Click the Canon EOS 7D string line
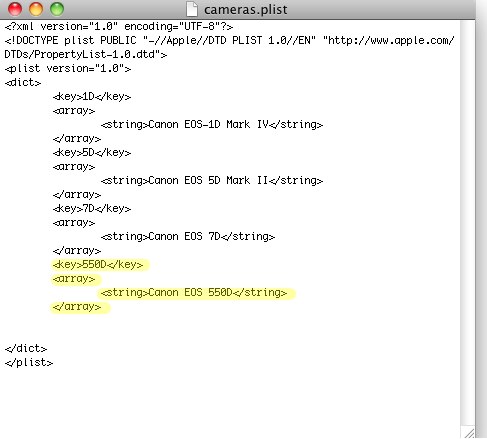The image size is (487, 439). pos(188,236)
